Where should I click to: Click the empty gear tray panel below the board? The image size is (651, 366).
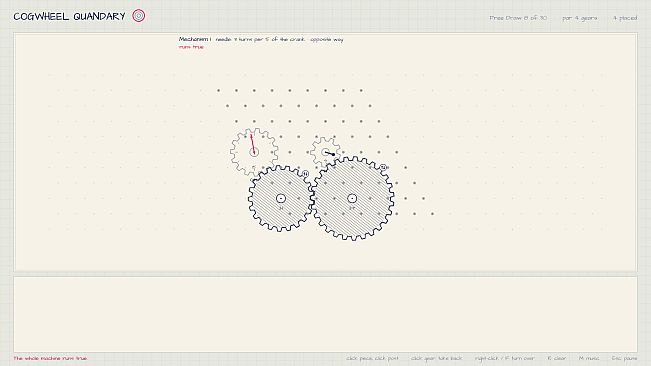tap(326, 314)
